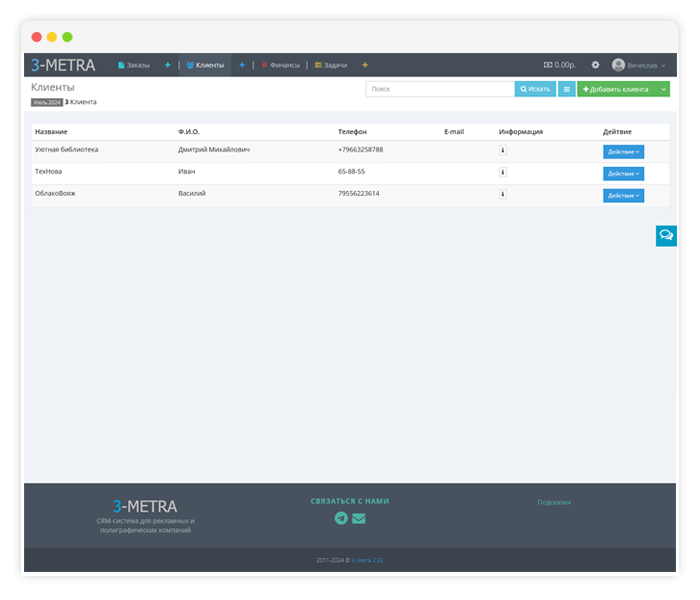Open the Задачи menu item
The height and width of the screenshot is (600, 700).
point(331,65)
